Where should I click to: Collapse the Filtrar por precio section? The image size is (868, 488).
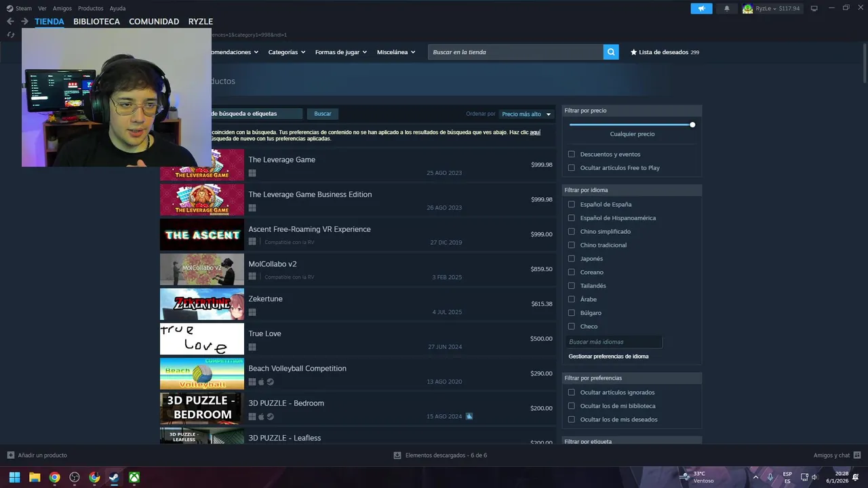[x=631, y=110]
